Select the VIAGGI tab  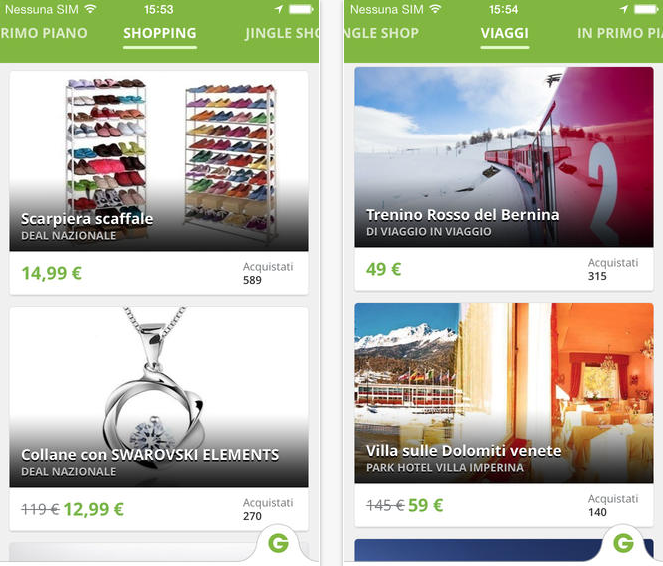click(505, 33)
